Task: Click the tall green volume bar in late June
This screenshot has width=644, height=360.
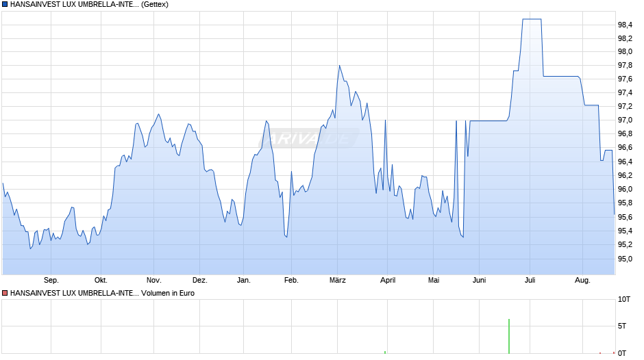Action: coord(509,336)
